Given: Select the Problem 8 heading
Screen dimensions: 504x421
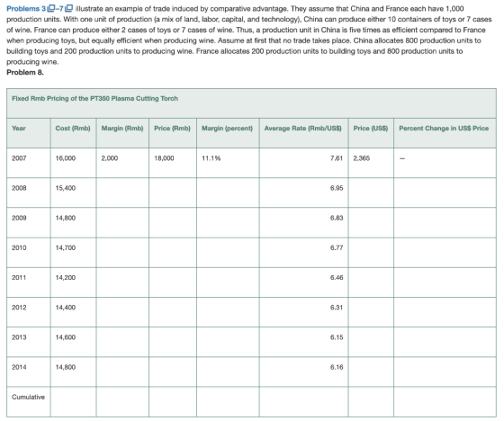Looking at the screenshot, I should (25, 72).
